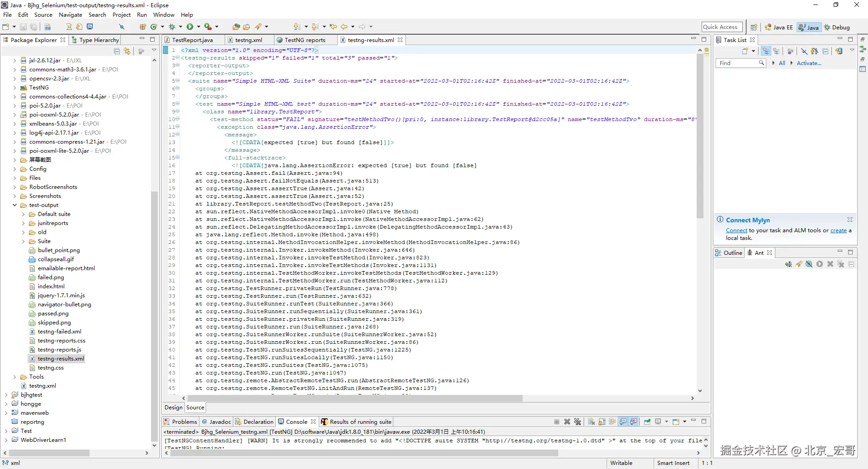Screen dimensions: 868x469
Task: Click the editor horizontal scrollbar thumb
Action: [x=355, y=399]
